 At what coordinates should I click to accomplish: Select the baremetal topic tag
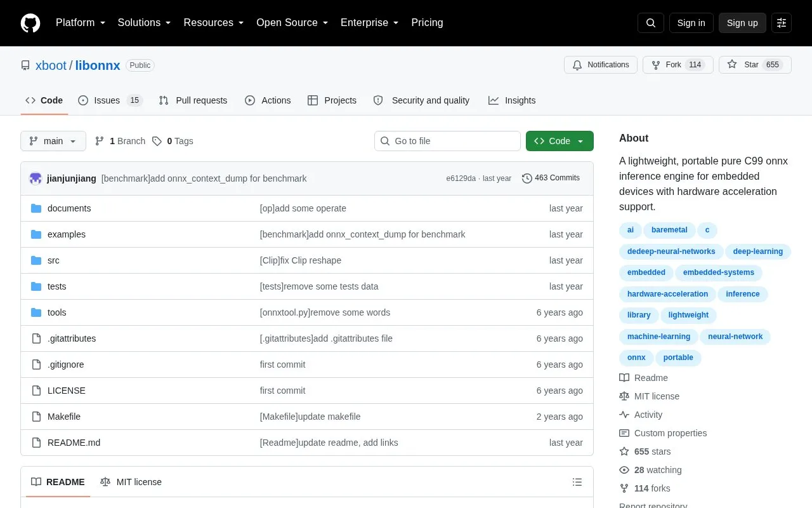click(669, 230)
